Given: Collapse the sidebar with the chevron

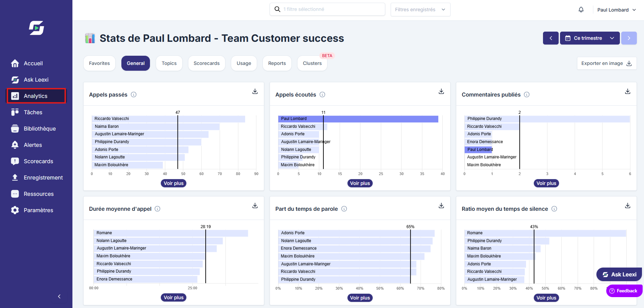Looking at the screenshot, I should coord(59,296).
